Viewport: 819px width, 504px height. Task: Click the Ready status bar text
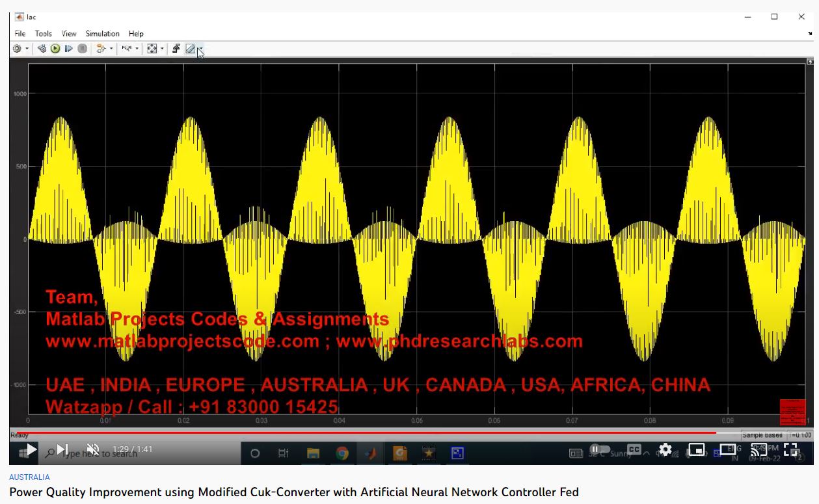[x=20, y=435]
